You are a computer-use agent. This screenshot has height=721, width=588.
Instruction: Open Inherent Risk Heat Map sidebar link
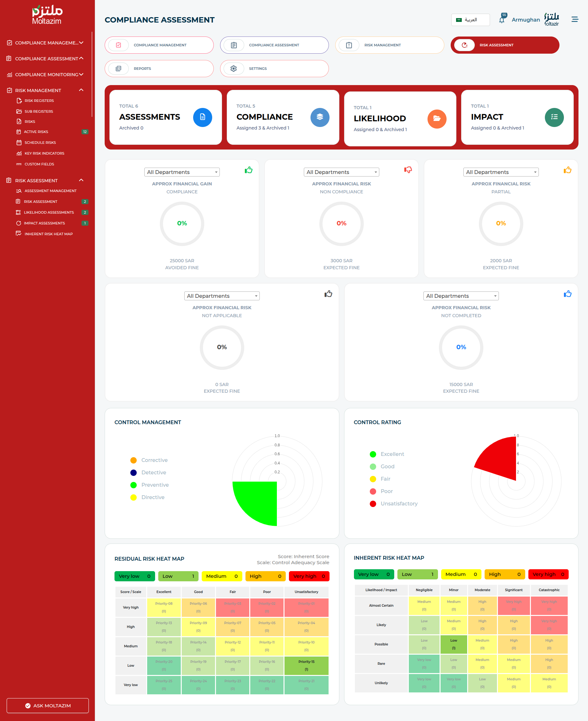click(49, 234)
